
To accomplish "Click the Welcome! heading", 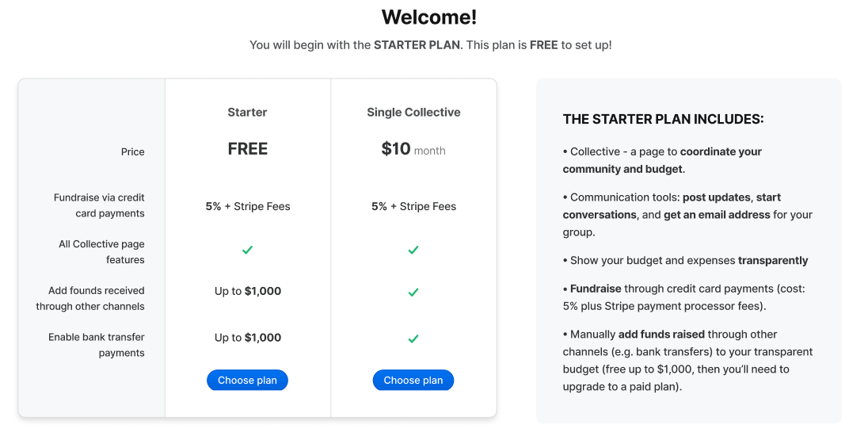I will pyautogui.click(x=429, y=17).
